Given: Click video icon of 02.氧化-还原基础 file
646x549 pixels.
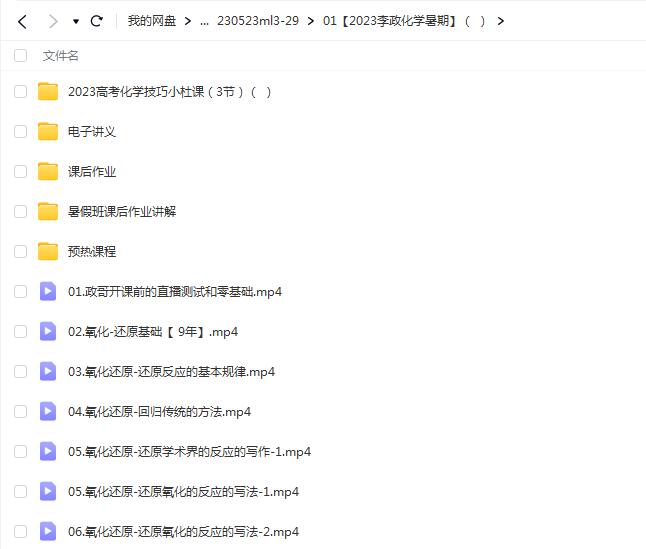Looking at the screenshot, I should pos(47,332).
